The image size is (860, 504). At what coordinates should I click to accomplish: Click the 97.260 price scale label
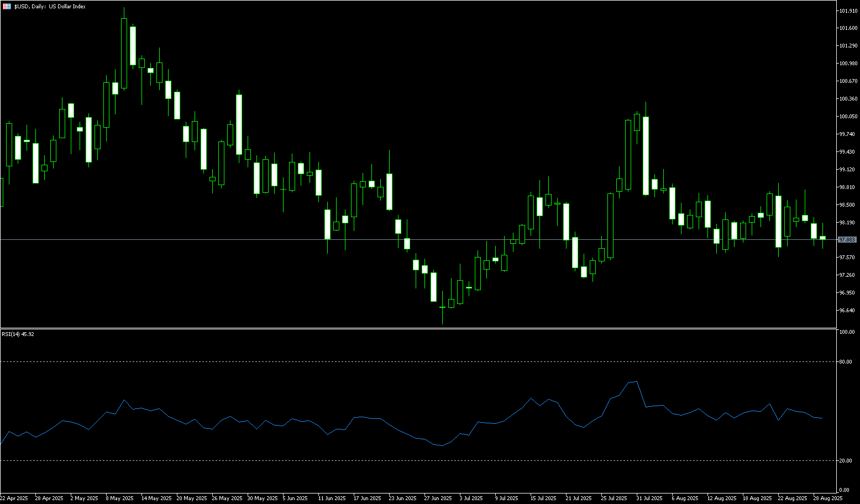click(848, 275)
